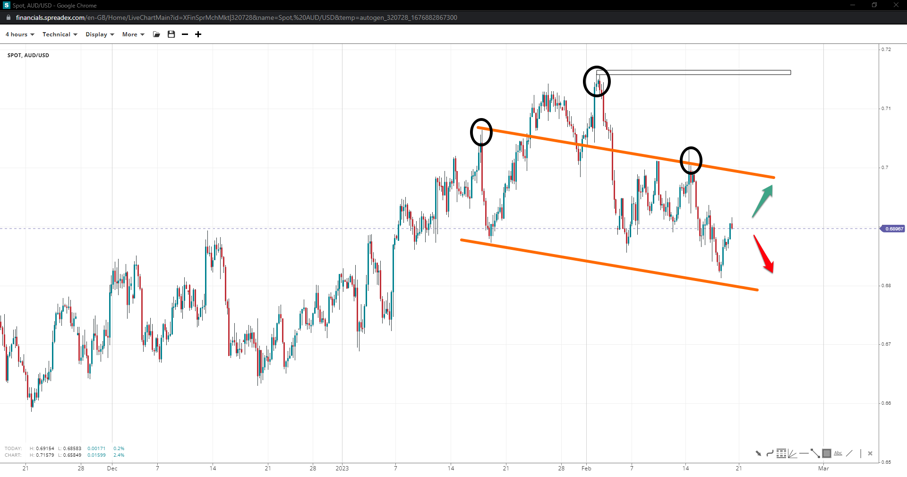Select the fan lines drawing tool
The width and height of the screenshot is (907, 477).
[792, 454]
